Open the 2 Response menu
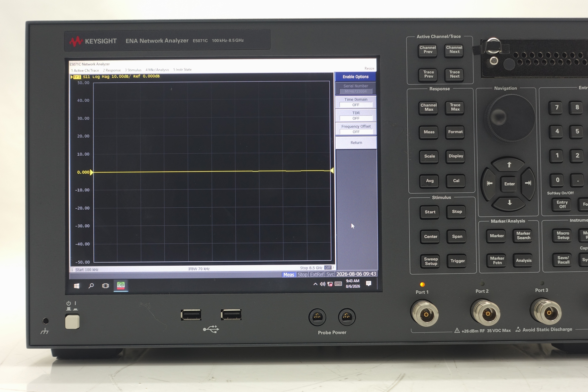Viewport: 588px width, 392px height. tap(112, 70)
